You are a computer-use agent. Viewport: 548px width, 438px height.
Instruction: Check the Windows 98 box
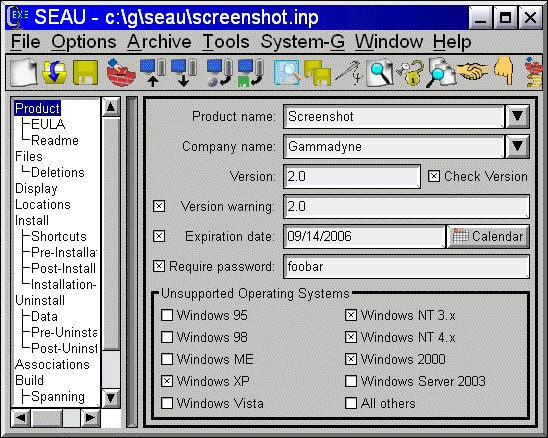[167, 337]
